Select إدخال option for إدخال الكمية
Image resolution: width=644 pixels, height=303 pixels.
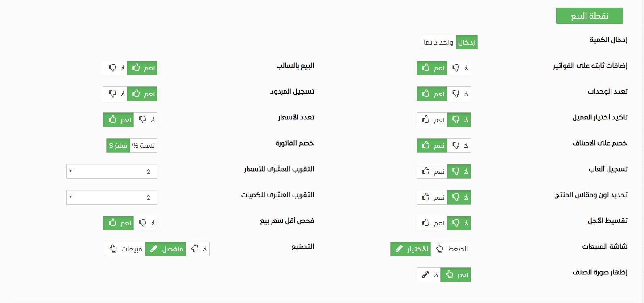[466, 42]
